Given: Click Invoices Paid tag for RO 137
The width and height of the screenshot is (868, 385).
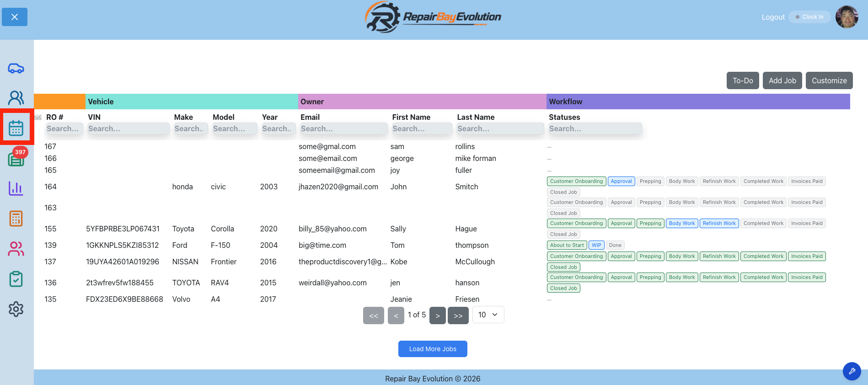Looking at the screenshot, I should [807, 256].
